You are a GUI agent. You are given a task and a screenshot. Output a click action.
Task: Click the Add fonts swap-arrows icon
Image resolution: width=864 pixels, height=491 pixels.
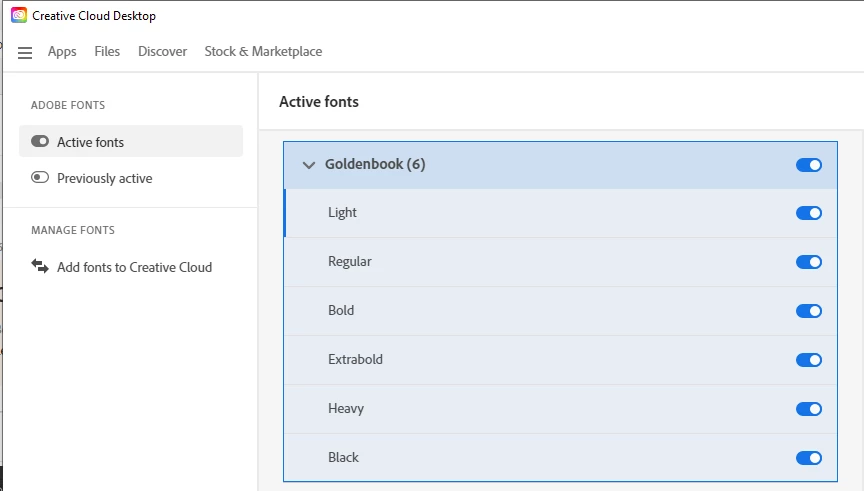(40, 266)
